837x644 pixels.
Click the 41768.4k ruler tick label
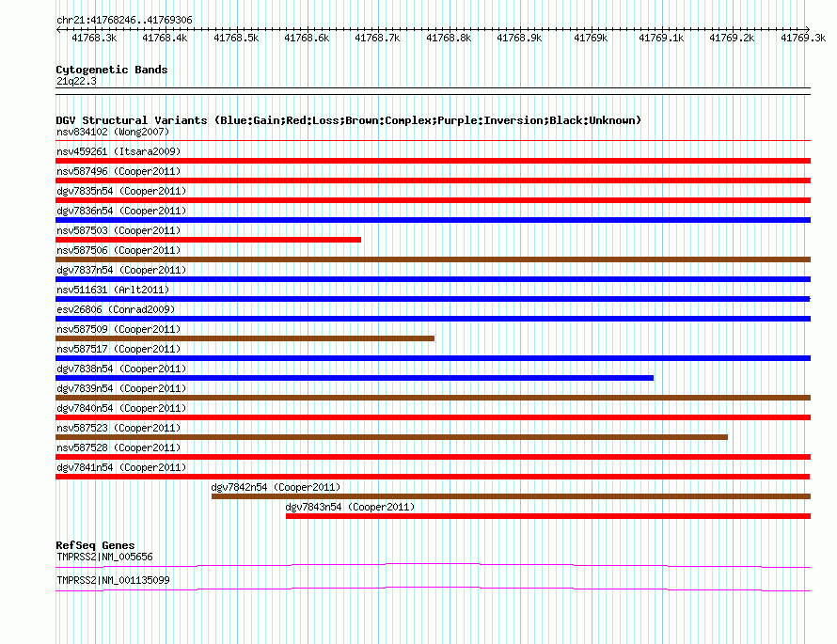tap(165, 38)
